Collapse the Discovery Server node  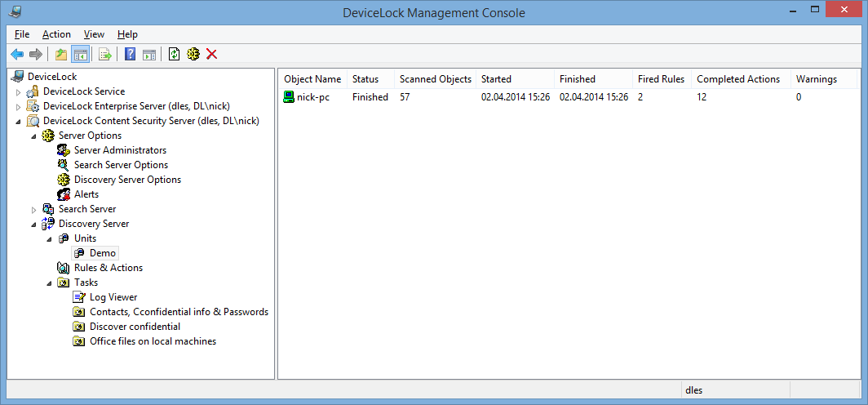coord(33,225)
